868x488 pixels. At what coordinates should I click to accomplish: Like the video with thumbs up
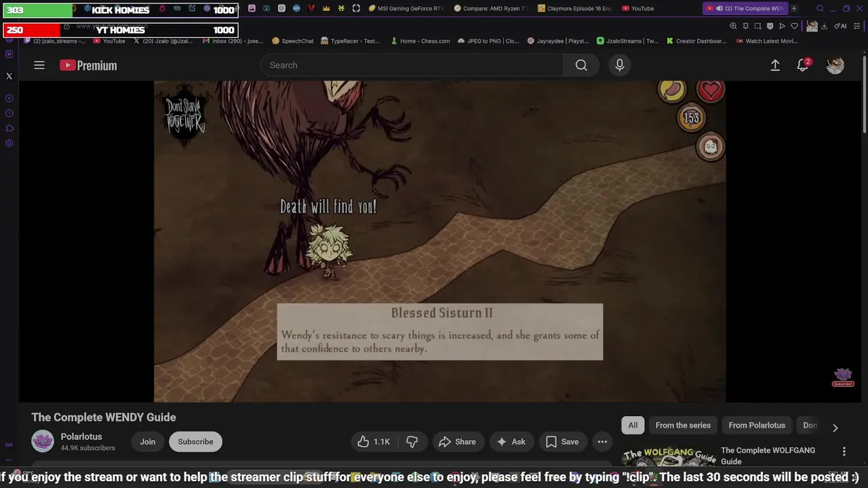tap(374, 441)
